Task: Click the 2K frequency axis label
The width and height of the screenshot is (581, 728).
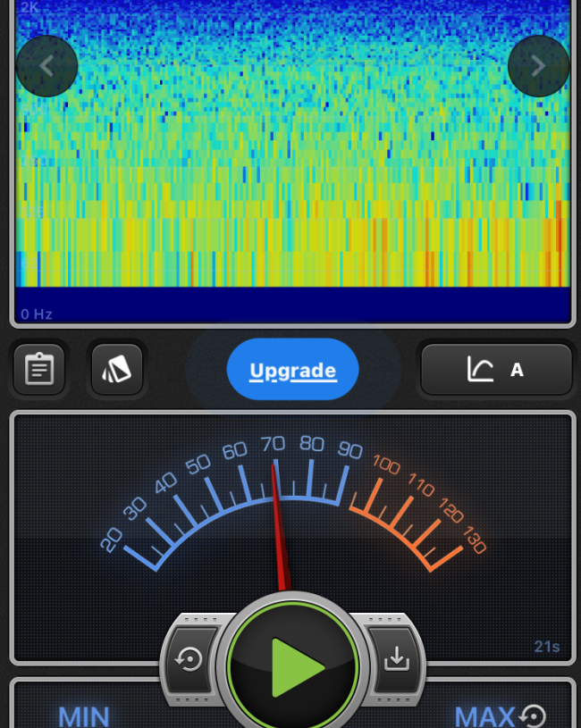Action: 30,7
